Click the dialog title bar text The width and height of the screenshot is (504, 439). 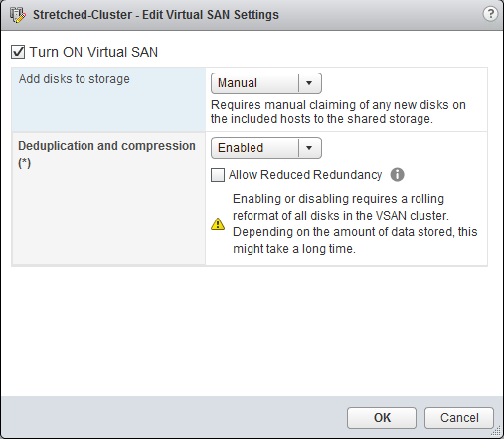156,15
